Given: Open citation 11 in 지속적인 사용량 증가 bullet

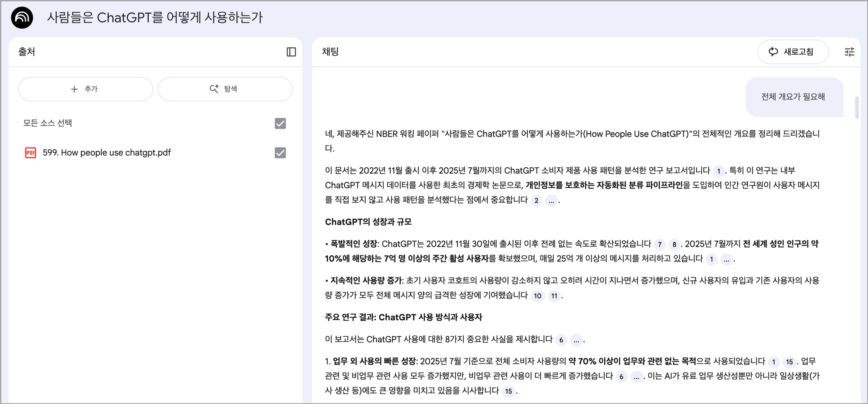Looking at the screenshot, I should point(554,296).
